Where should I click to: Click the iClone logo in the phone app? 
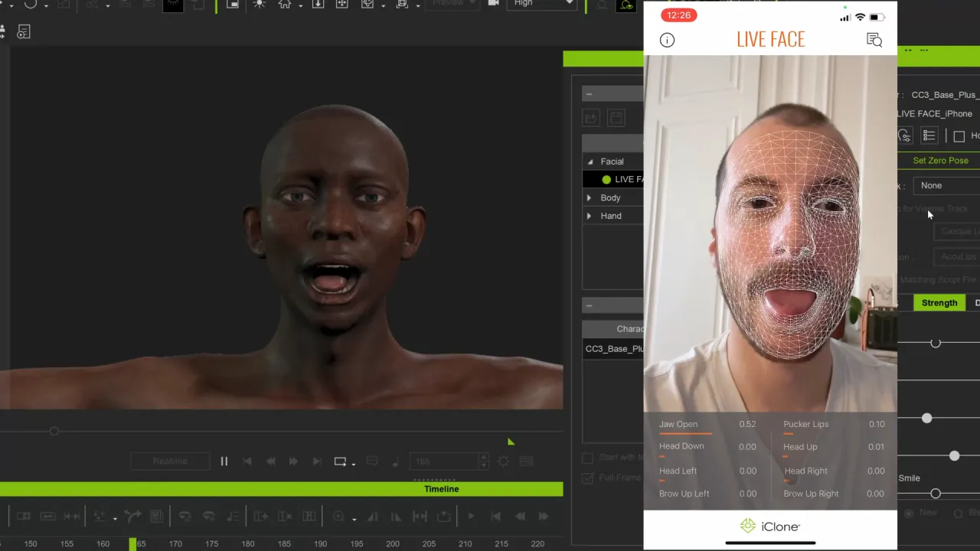coord(770,527)
